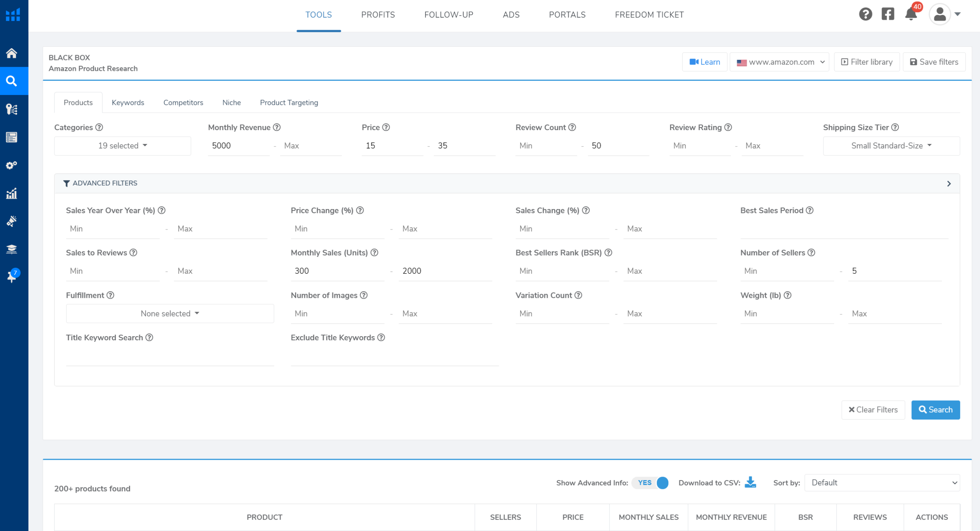Image resolution: width=980 pixels, height=531 pixels.
Task: Open notifications bell icon
Action: click(x=911, y=15)
